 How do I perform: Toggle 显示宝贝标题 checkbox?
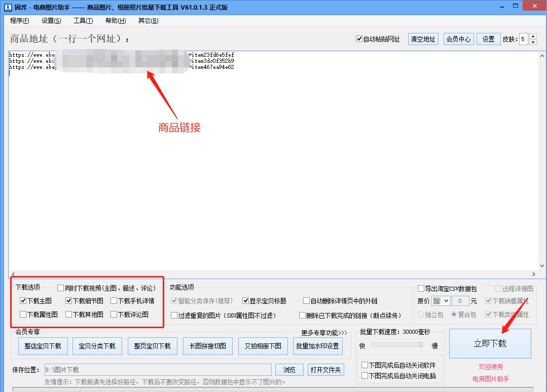pyautogui.click(x=245, y=300)
